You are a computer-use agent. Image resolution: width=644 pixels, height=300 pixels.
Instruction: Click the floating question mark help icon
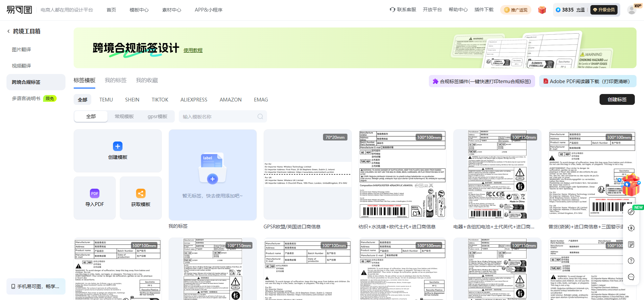coord(631,261)
